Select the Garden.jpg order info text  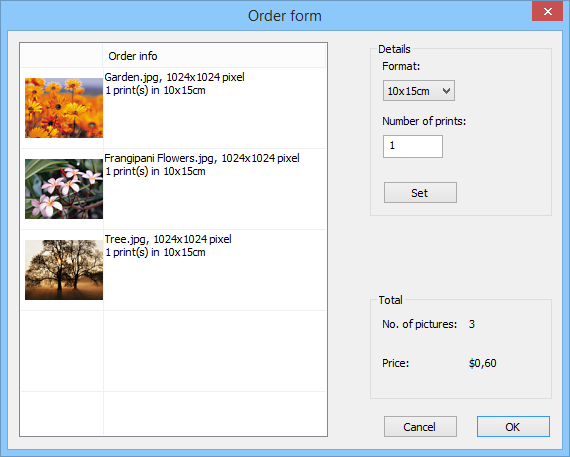click(x=174, y=84)
